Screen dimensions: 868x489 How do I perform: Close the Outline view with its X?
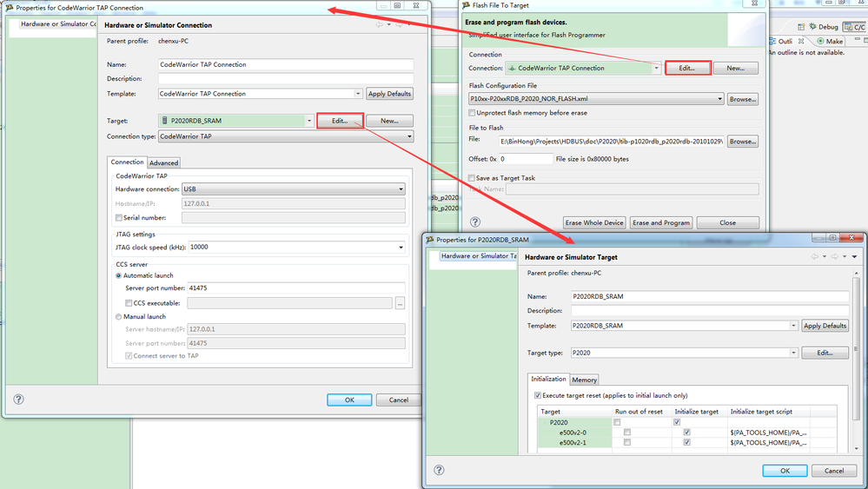800,41
